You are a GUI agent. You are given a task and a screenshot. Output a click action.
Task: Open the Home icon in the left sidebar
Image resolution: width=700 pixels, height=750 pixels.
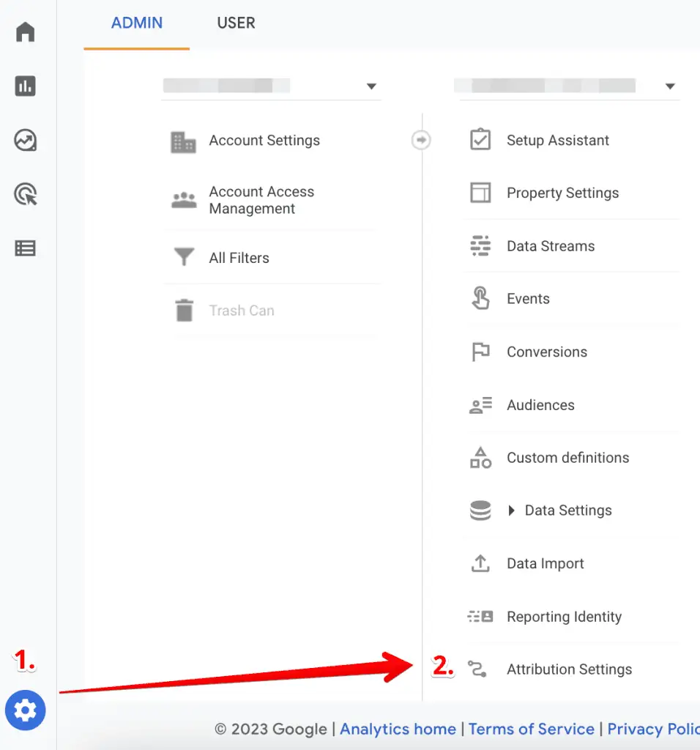click(x=26, y=31)
